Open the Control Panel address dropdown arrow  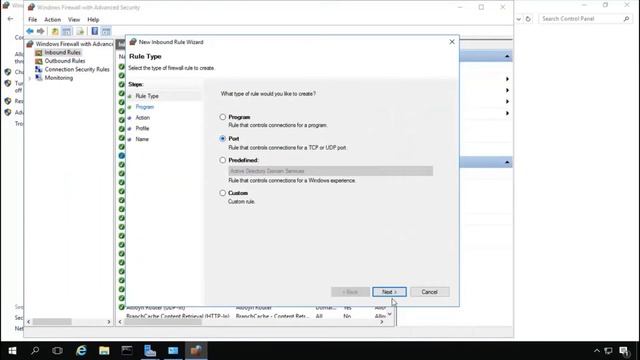(518, 19)
